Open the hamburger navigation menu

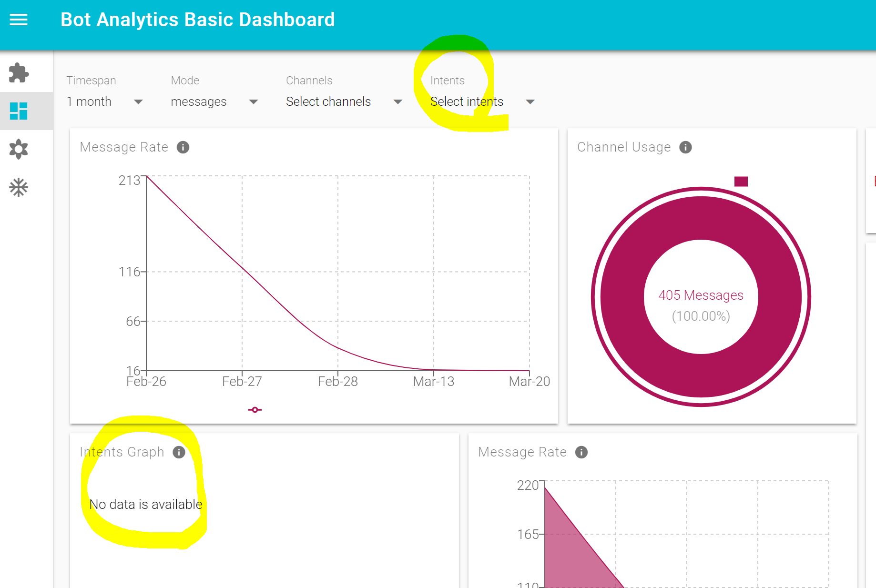[x=19, y=20]
